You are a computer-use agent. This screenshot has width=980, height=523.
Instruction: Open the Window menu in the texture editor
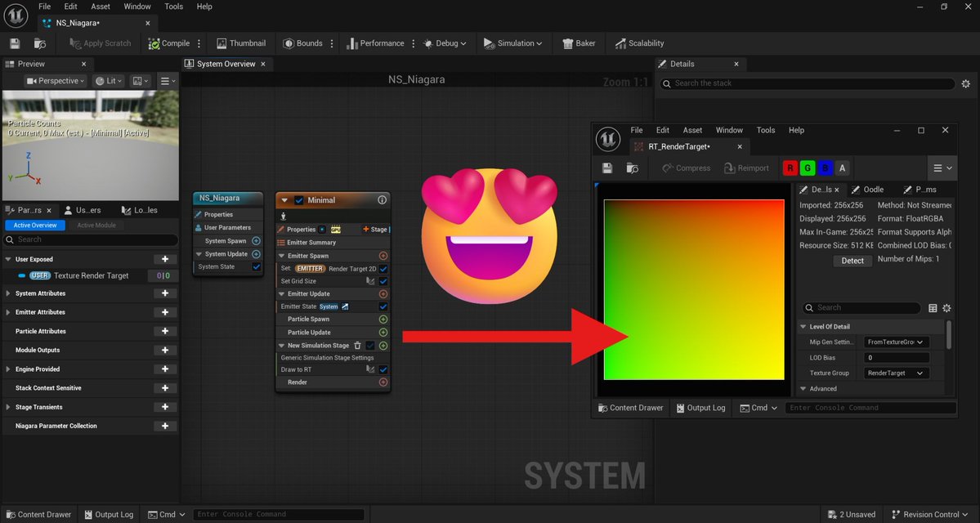pos(728,130)
